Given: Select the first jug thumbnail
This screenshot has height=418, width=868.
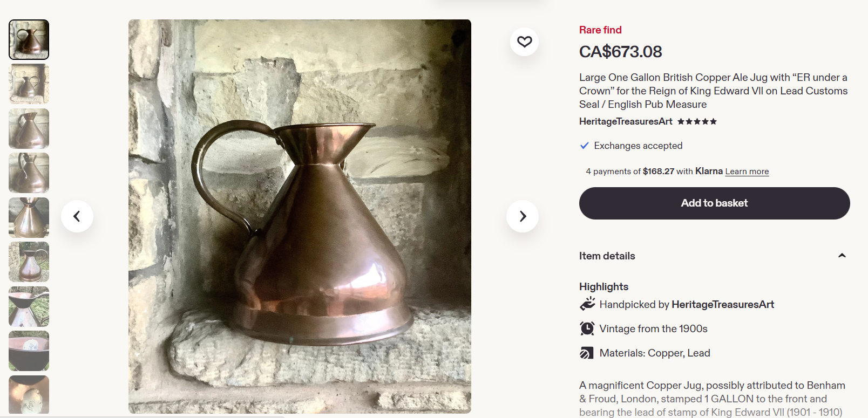Looking at the screenshot, I should coord(29,40).
